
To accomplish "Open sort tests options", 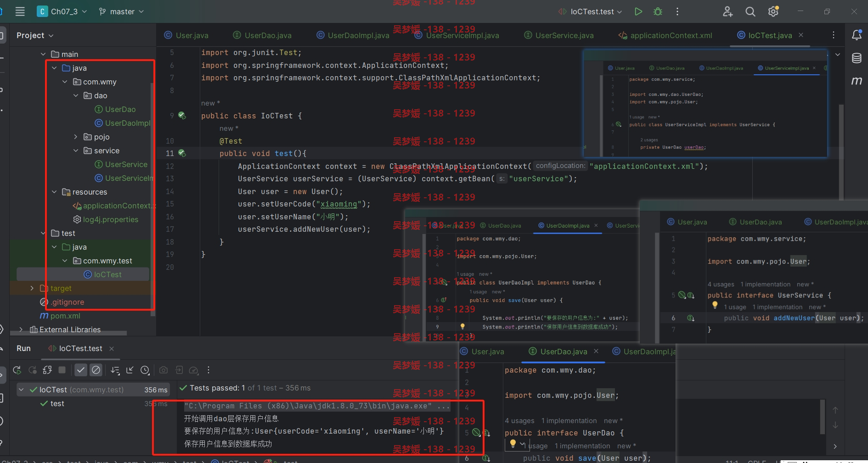I will [115, 370].
